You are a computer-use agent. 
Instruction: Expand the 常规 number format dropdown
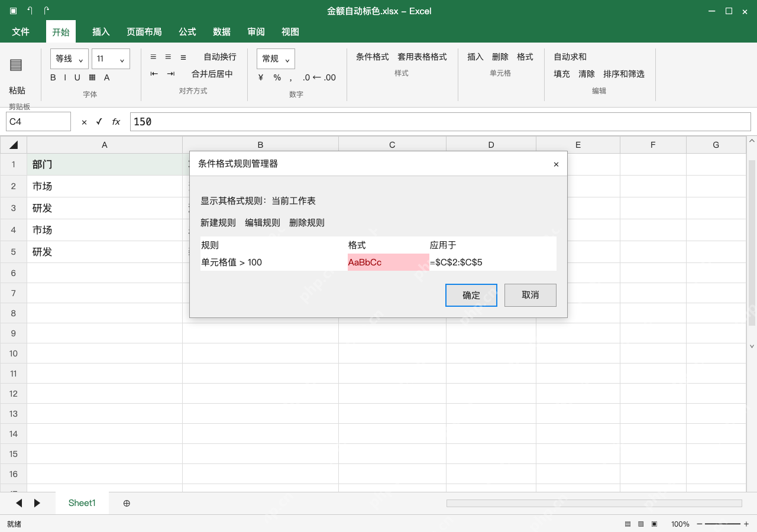pos(276,59)
